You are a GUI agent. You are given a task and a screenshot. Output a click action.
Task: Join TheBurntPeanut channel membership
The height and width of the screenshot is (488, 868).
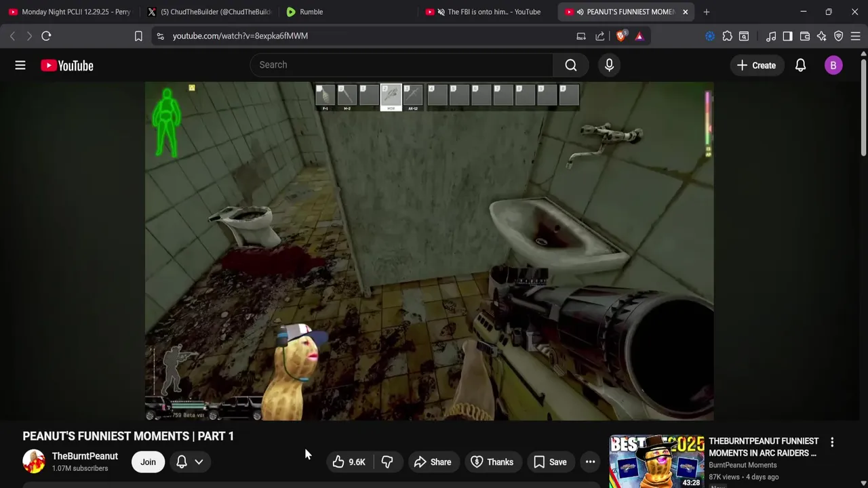tap(148, 462)
